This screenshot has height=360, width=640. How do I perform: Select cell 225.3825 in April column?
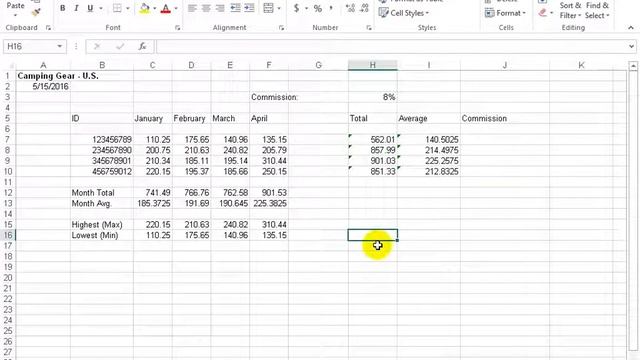coord(269,203)
